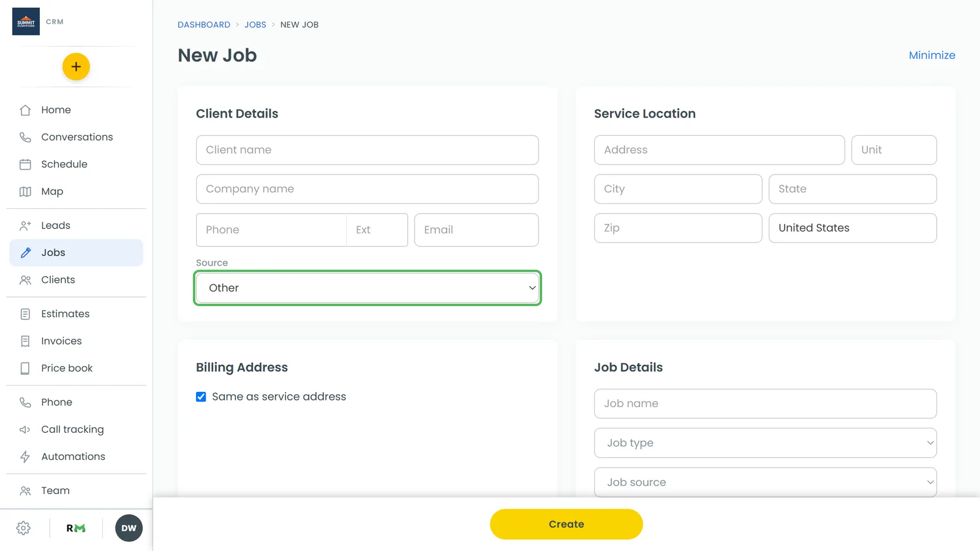Open the Source dropdown showing Other
Image resolution: width=980 pixels, height=551 pixels.
367,288
